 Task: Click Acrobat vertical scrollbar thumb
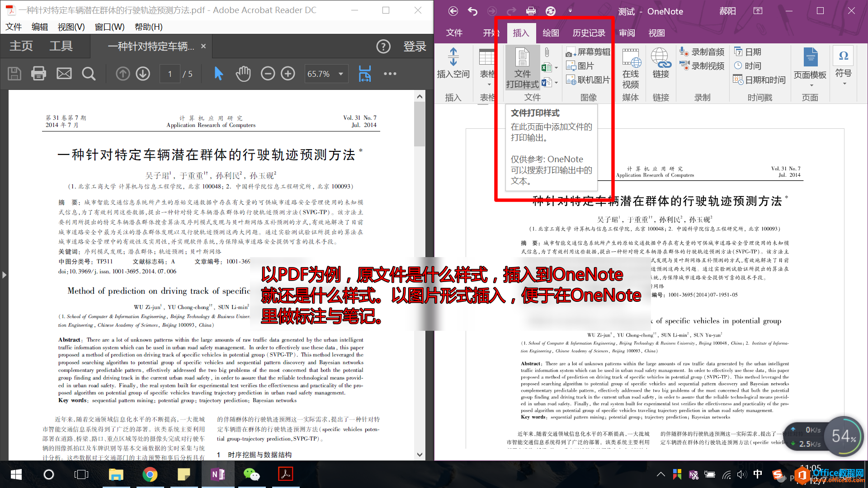point(420,124)
